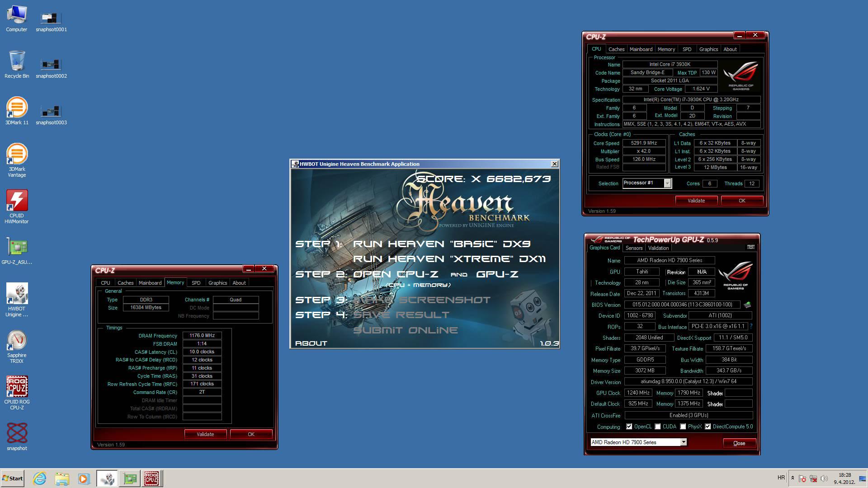Switch to Memory tab in upper CPU-Z
868x488 pixels.
coord(666,49)
